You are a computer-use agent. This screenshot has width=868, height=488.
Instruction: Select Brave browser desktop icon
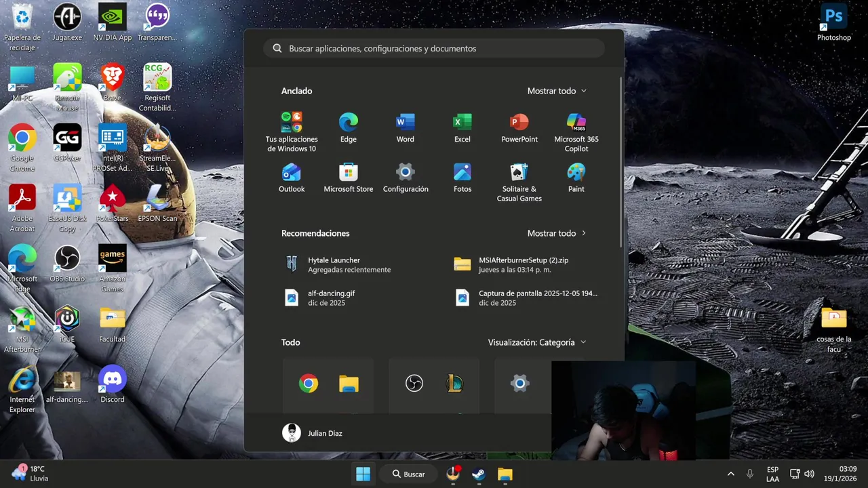tap(113, 83)
